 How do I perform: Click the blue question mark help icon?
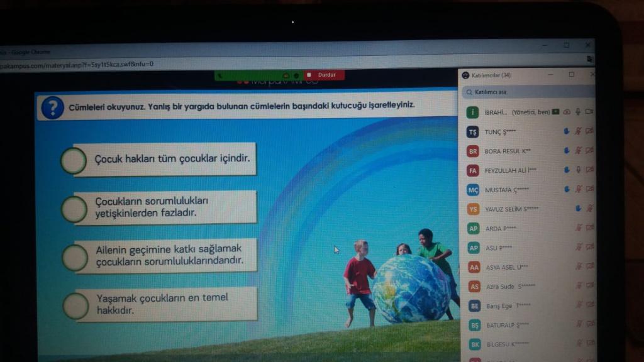pyautogui.click(x=52, y=107)
